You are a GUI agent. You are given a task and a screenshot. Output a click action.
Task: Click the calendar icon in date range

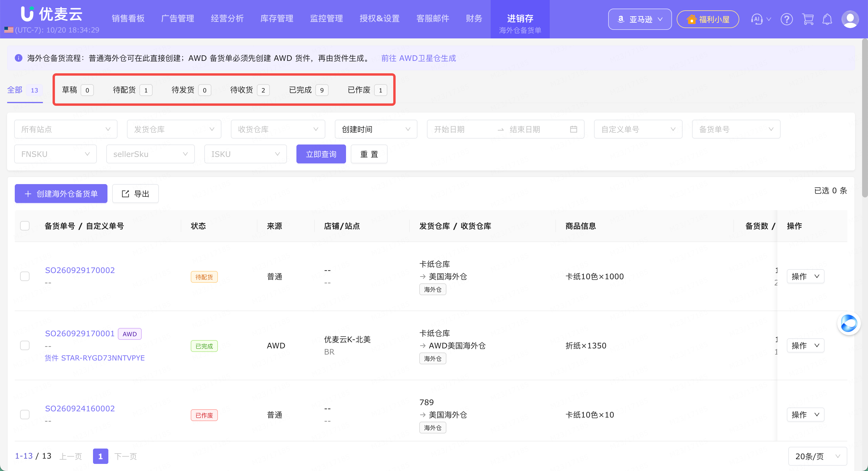click(573, 129)
